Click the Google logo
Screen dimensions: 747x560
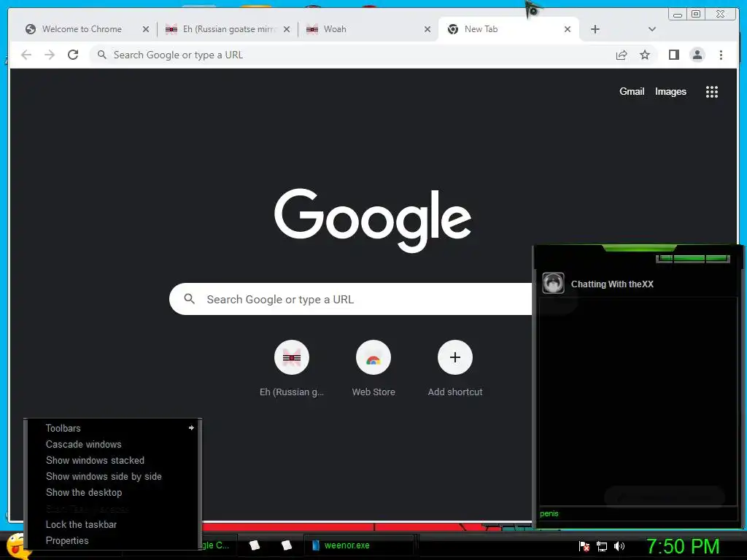coord(373,219)
